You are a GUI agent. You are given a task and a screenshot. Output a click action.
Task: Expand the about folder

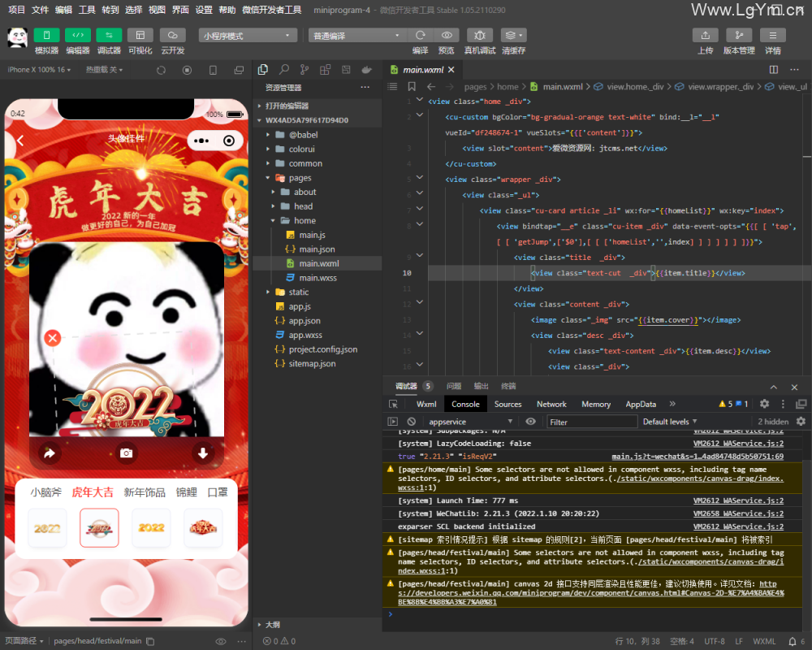[317, 192]
